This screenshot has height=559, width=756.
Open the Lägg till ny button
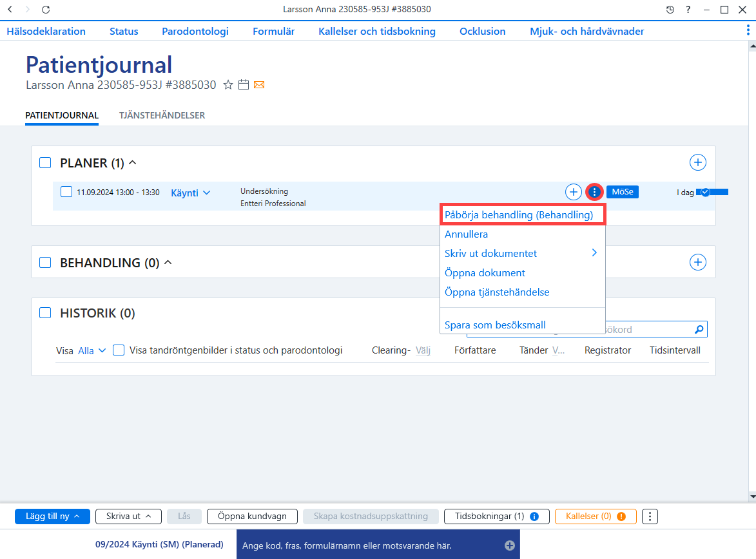[x=52, y=516]
